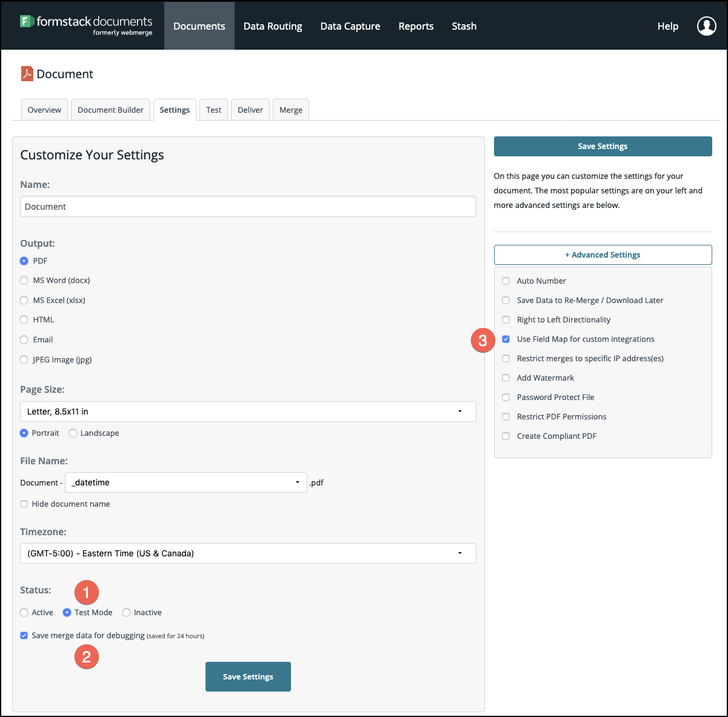Collapse the Advanced Settings section
Image resolution: width=728 pixels, height=717 pixels.
pos(603,255)
